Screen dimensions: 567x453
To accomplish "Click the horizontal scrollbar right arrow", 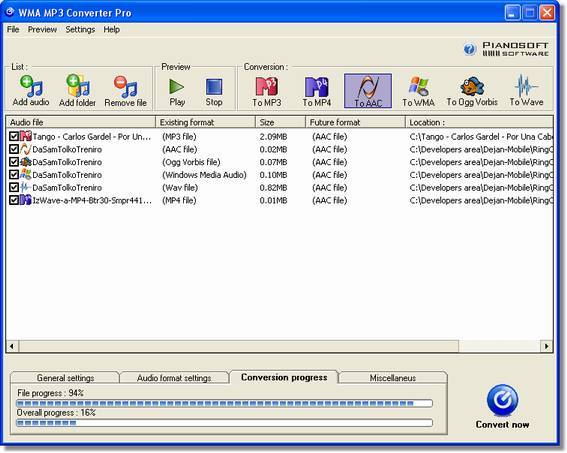I will (546, 346).
